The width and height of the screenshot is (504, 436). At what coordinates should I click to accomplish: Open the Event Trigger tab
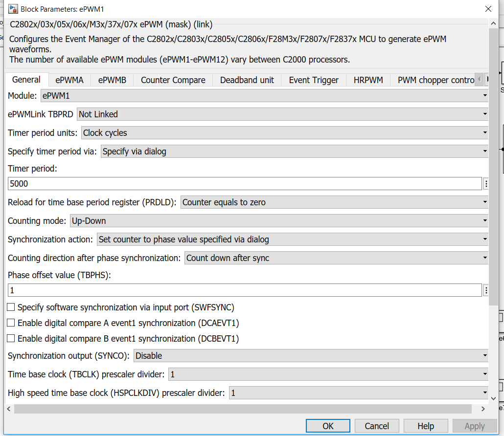(314, 80)
